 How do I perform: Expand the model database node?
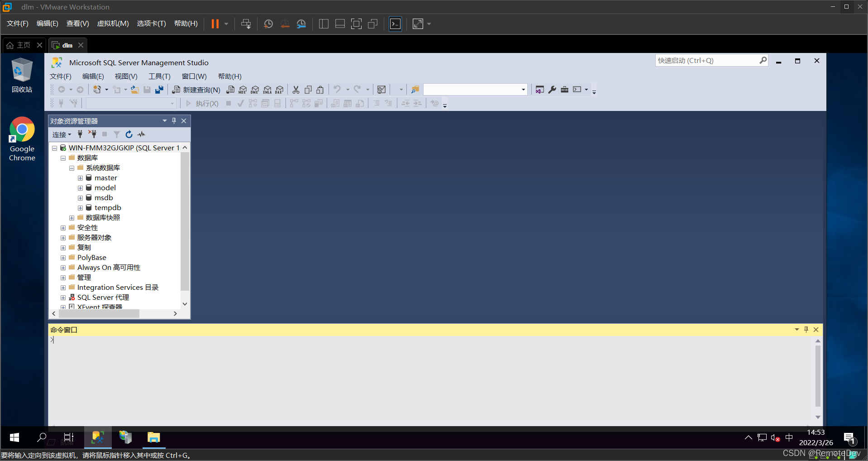point(80,188)
